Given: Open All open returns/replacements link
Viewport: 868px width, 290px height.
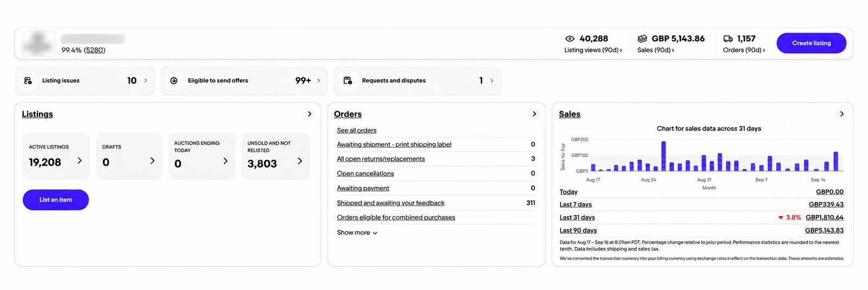Looking at the screenshot, I should [381, 159].
